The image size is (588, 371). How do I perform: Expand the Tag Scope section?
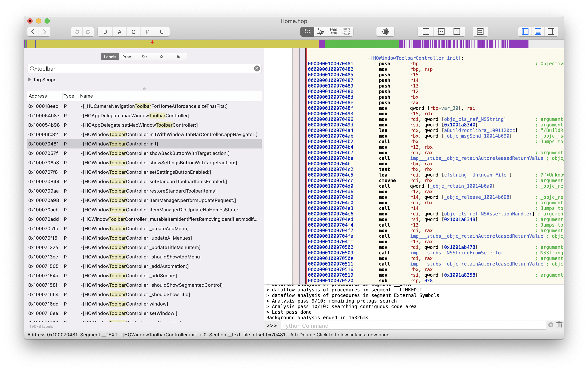[30, 80]
